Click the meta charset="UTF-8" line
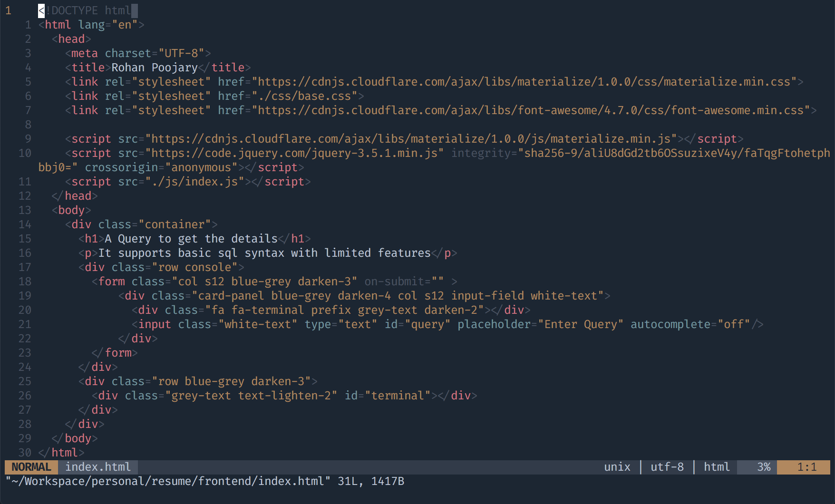 (x=138, y=53)
